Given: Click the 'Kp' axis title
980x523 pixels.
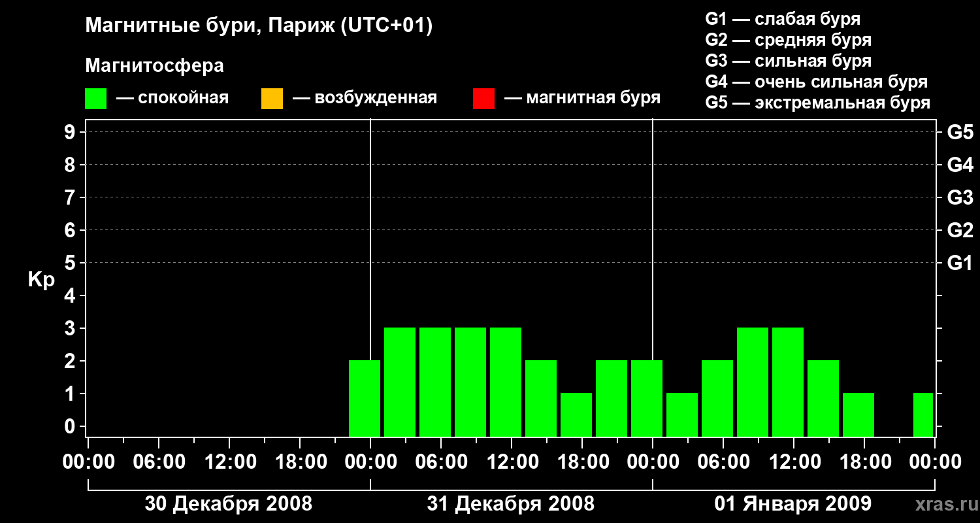Looking at the screenshot, I should pos(41,280).
